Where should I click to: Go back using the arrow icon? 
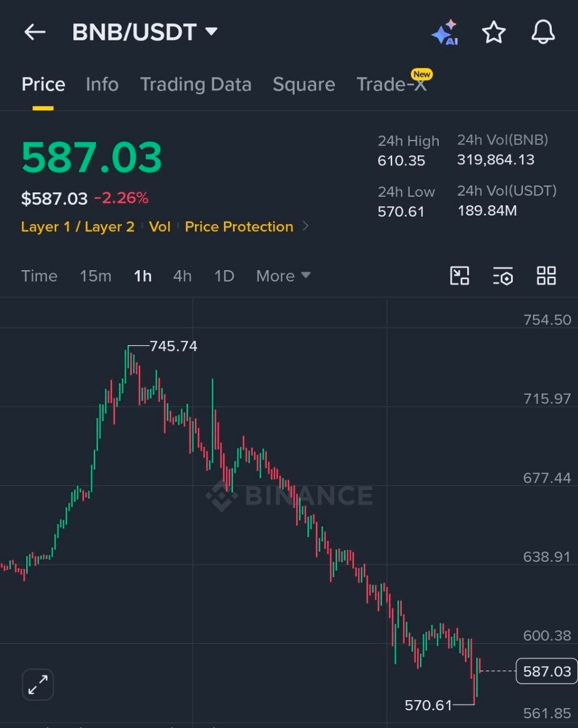coord(35,32)
